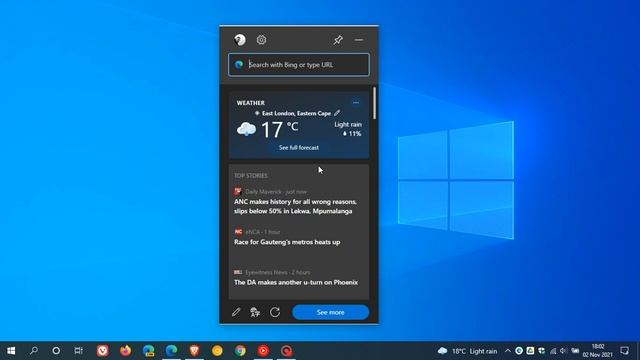Edit the East London weather location
The width and height of the screenshot is (640, 360).
click(x=337, y=113)
